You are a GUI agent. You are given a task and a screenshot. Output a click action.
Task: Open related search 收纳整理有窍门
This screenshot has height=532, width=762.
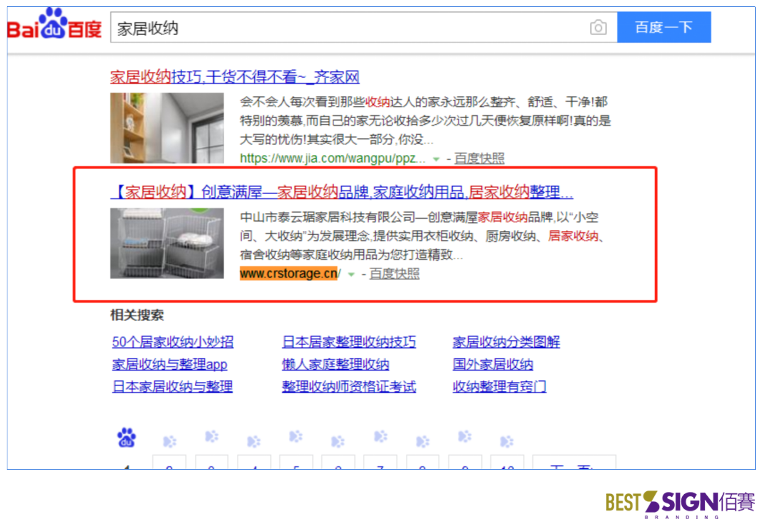point(499,386)
